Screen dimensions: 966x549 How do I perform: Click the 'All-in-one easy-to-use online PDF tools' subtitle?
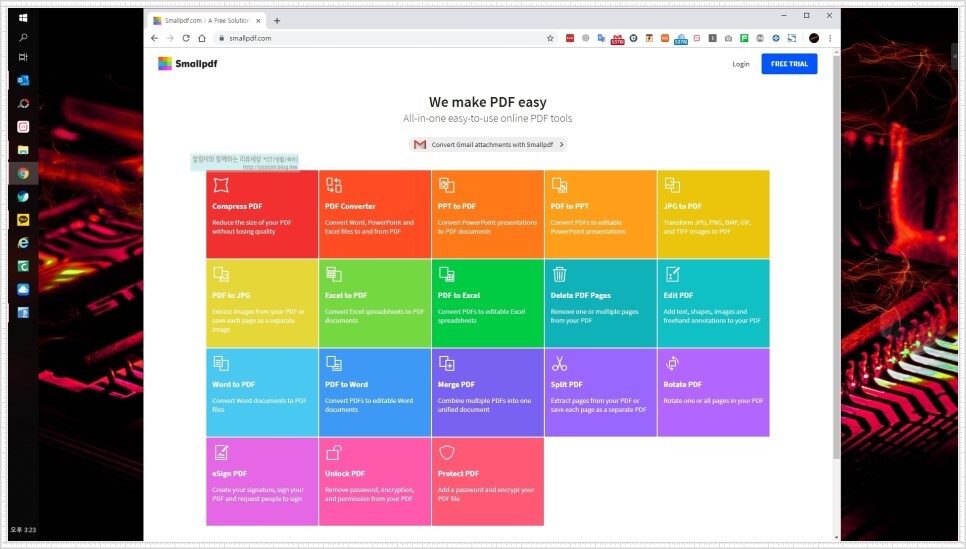point(487,118)
